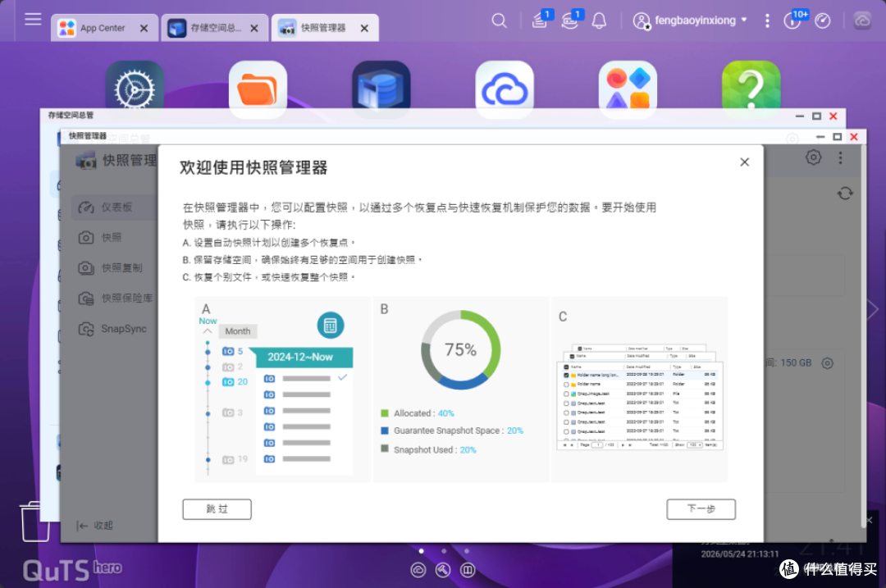Open the File Station orange folder icon

tap(258, 89)
